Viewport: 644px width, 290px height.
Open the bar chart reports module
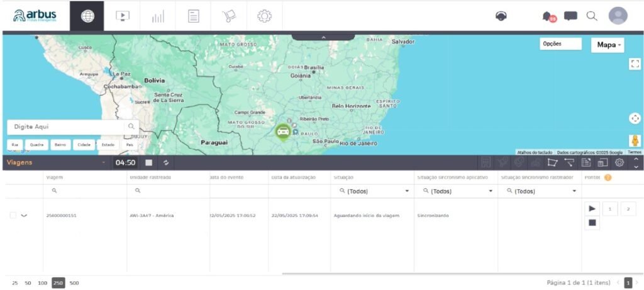(x=157, y=16)
